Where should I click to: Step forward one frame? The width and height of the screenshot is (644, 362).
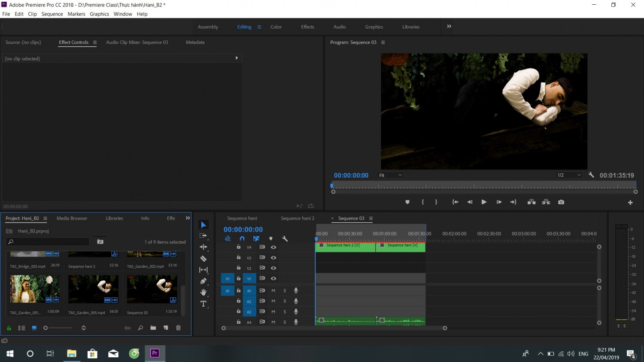(499, 202)
